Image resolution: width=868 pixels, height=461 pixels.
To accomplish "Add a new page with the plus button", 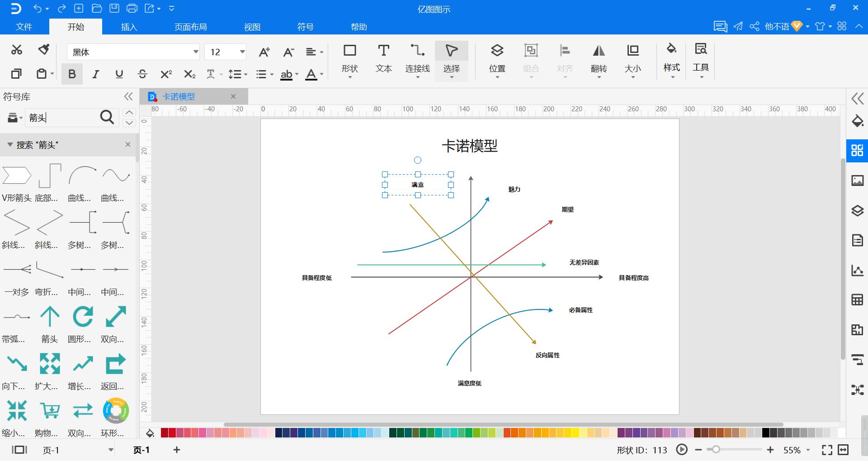I will (x=176, y=450).
